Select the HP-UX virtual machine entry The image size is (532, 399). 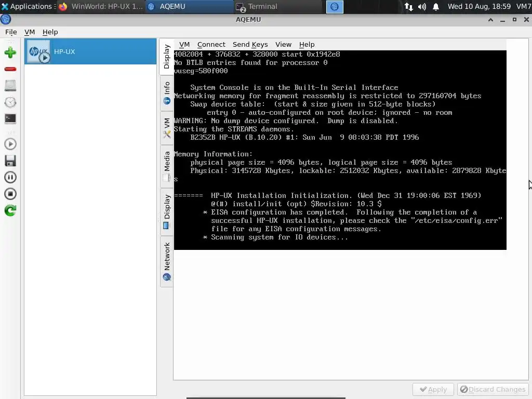coord(90,51)
